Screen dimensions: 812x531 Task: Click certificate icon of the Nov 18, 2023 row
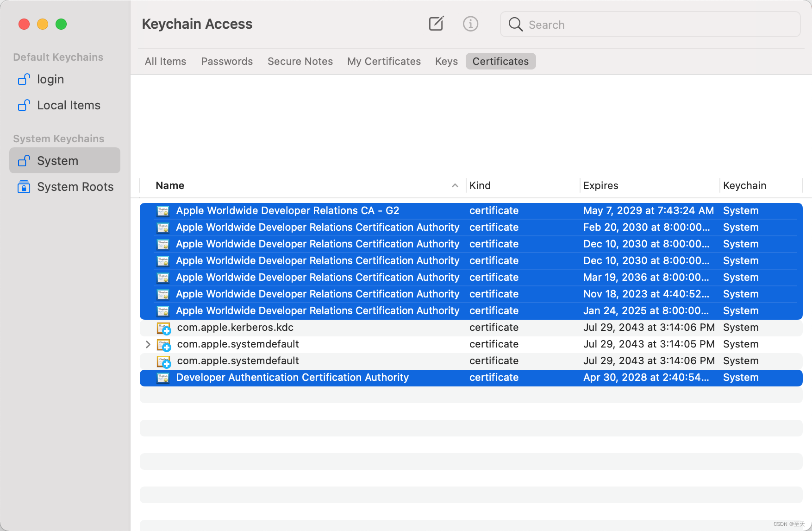tap(163, 294)
